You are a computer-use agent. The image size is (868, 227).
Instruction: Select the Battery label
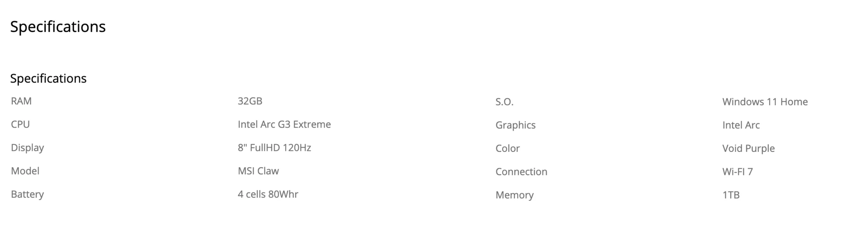[27, 194]
